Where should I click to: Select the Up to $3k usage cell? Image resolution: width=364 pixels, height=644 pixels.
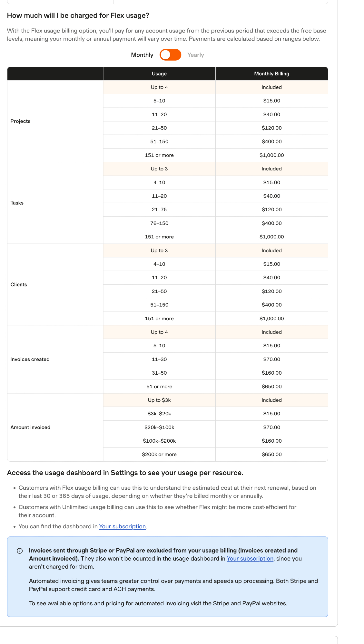point(159,400)
